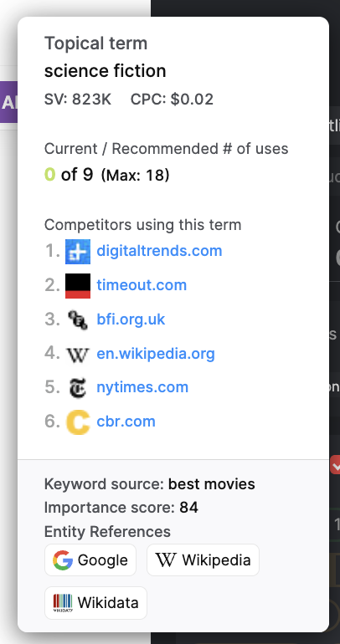Click the purple button at left edge
Screen dimensions: 340x644
click(x=8, y=102)
